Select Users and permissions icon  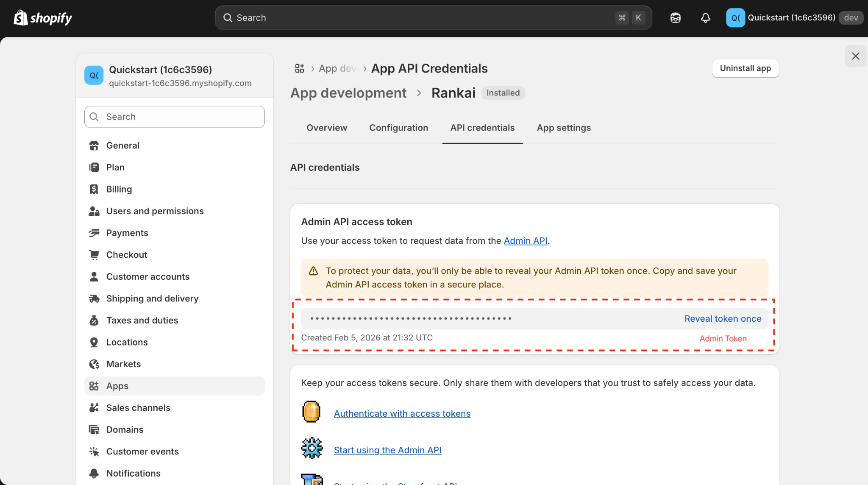pos(94,211)
